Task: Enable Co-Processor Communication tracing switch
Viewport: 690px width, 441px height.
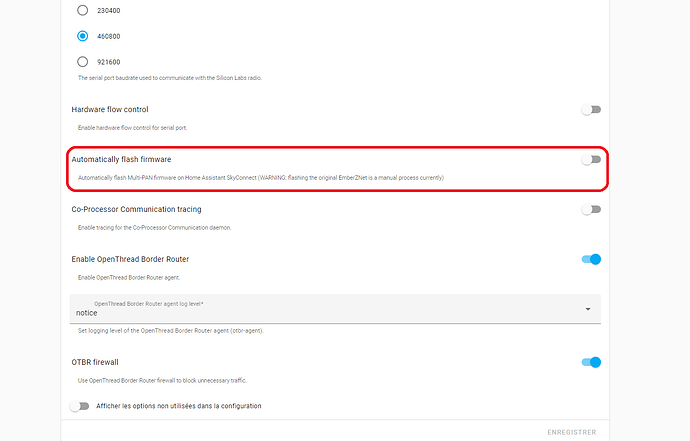Action: tap(592, 209)
